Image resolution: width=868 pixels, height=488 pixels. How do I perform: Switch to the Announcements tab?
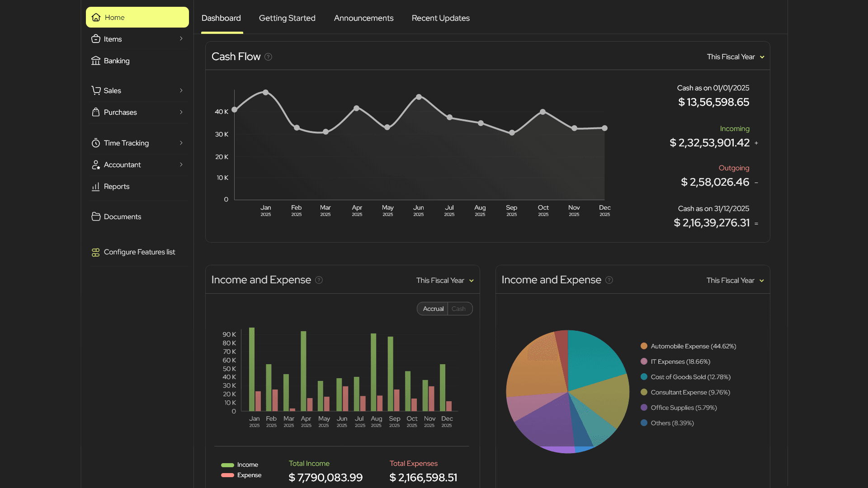point(363,18)
